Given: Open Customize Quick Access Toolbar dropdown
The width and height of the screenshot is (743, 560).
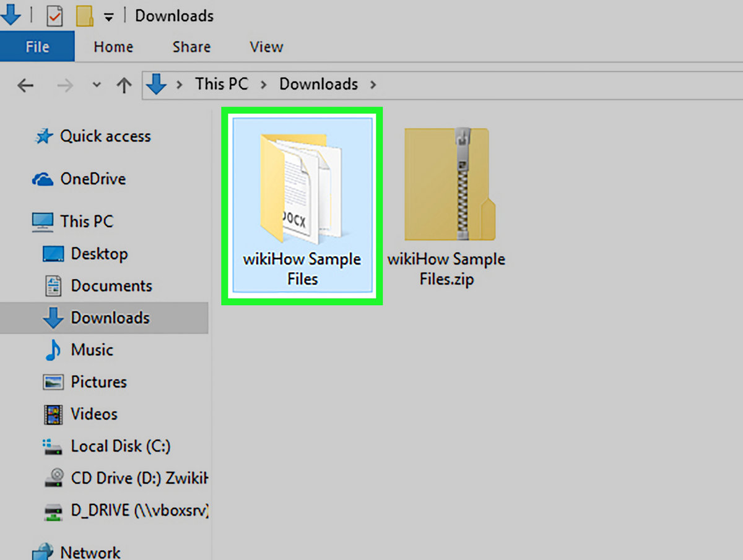Looking at the screenshot, I should click(108, 17).
